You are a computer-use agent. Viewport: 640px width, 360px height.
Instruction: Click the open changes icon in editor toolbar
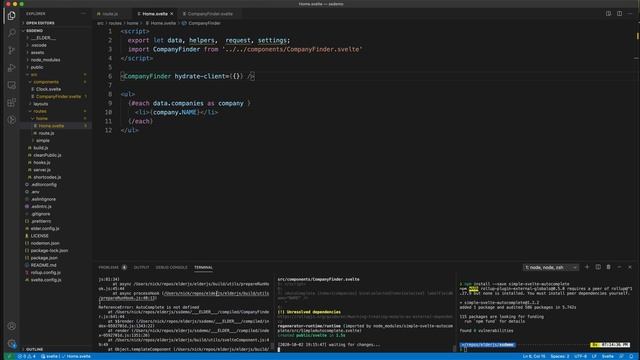click(x=608, y=13)
